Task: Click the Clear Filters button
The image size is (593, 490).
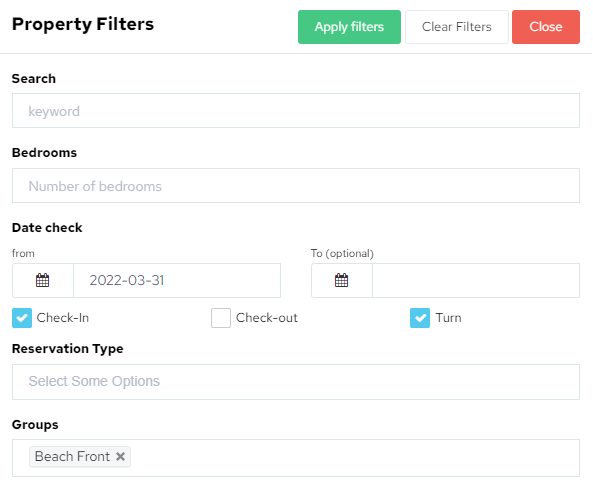Action: tap(456, 27)
